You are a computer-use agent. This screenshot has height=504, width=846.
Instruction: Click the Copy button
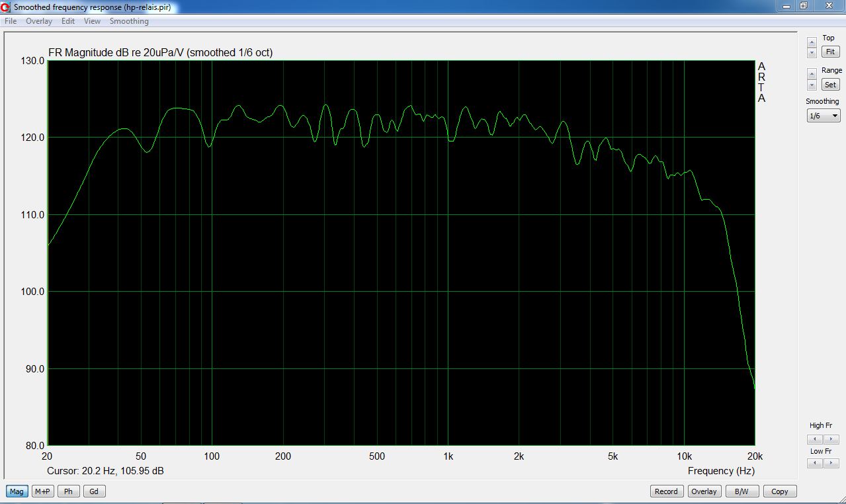click(x=780, y=491)
